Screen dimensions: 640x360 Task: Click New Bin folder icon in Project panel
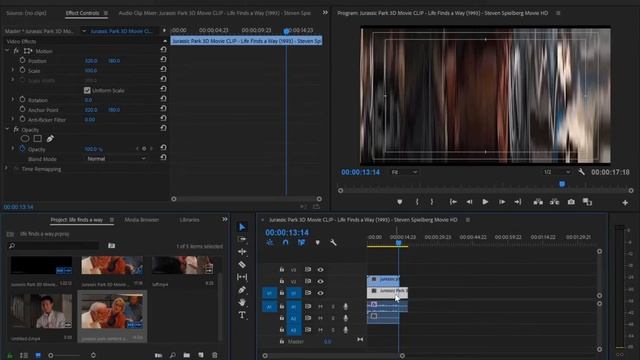click(187, 355)
